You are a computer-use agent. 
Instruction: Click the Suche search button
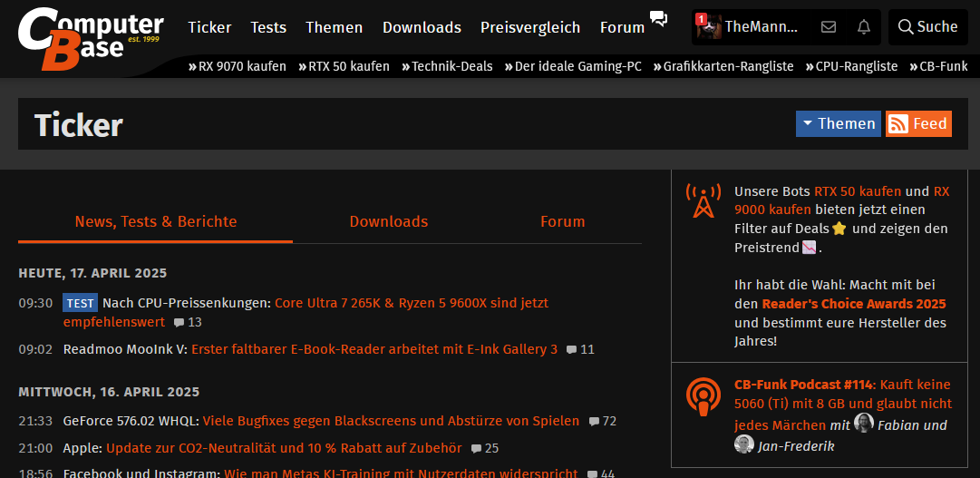[928, 27]
